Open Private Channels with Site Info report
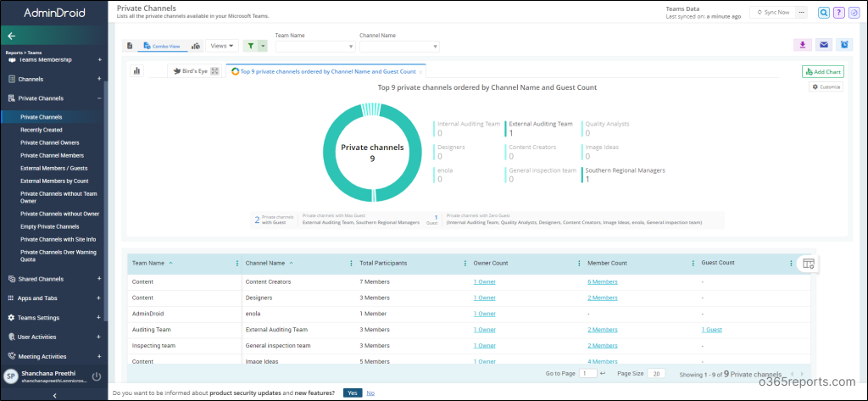Viewport: 868px width, 401px height. coord(58,239)
